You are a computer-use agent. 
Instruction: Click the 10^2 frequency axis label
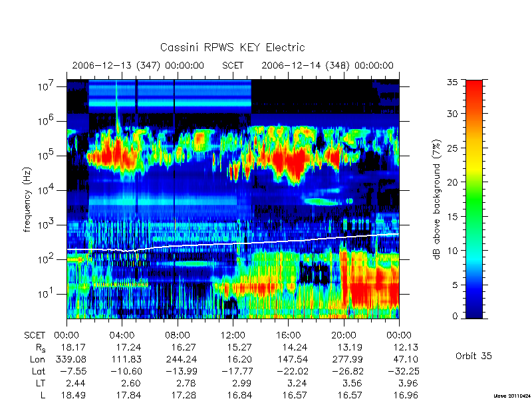[47, 259]
